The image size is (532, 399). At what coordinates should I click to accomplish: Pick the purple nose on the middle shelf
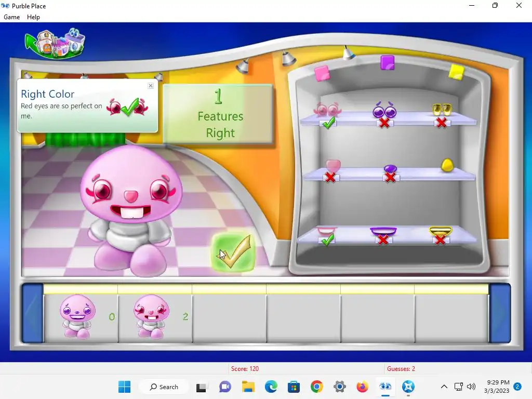pos(390,168)
